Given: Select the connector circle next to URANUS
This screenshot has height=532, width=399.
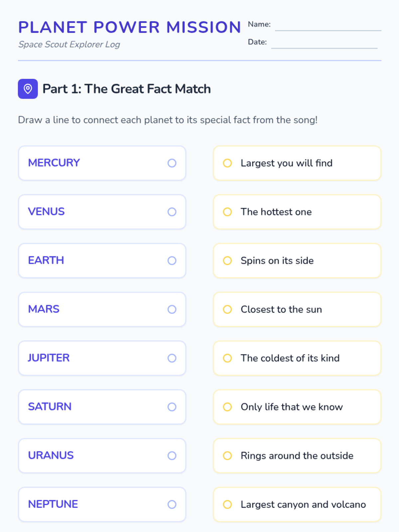Looking at the screenshot, I should tap(172, 456).
